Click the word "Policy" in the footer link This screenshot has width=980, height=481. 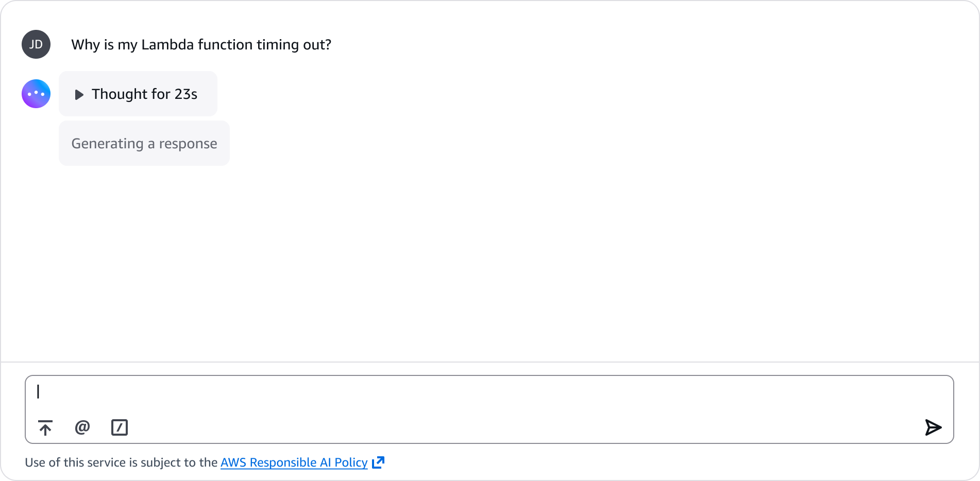point(351,462)
